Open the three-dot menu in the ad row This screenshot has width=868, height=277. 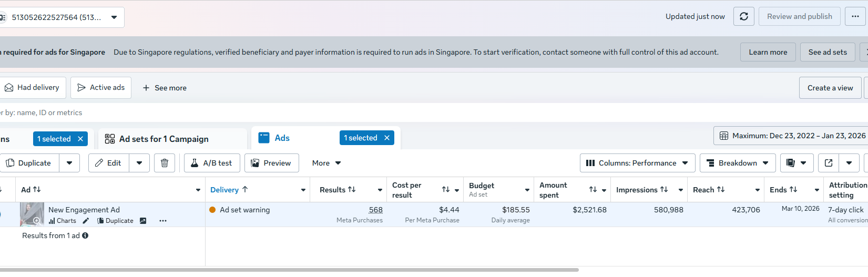click(163, 221)
